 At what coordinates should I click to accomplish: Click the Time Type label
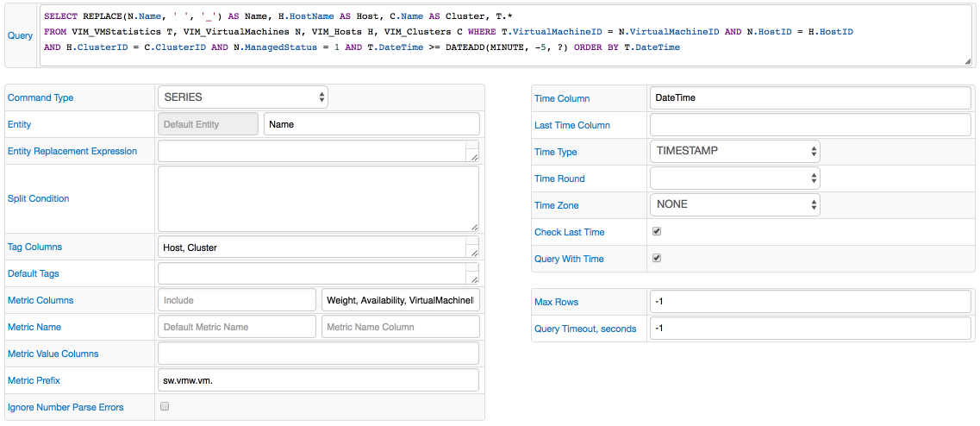(x=556, y=152)
